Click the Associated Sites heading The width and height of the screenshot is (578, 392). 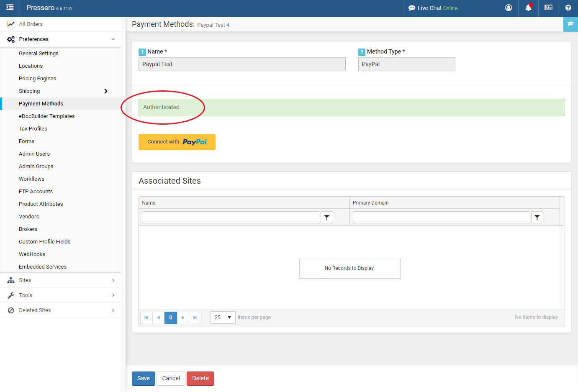pyautogui.click(x=170, y=181)
